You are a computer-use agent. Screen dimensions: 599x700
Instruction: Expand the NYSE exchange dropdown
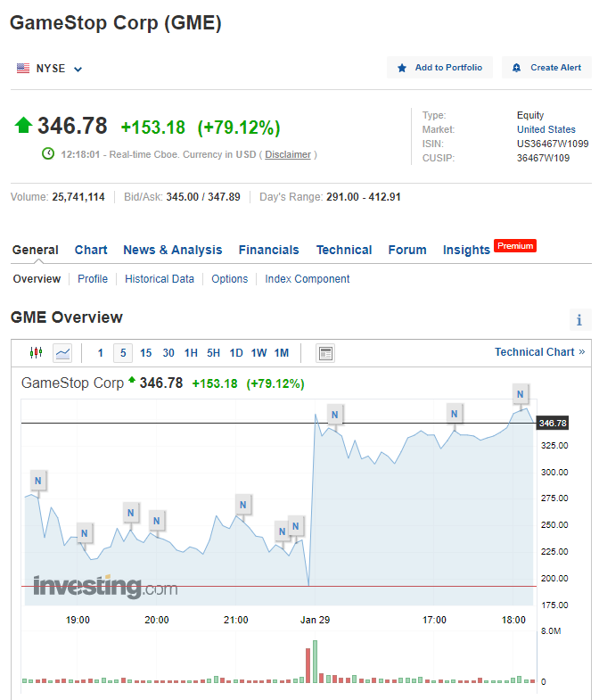tap(78, 69)
